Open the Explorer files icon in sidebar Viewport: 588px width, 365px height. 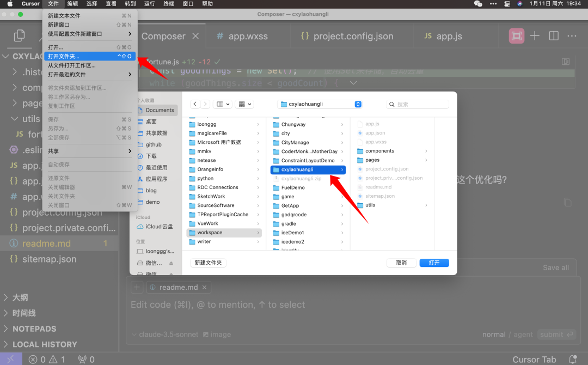[x=19, y=36]
